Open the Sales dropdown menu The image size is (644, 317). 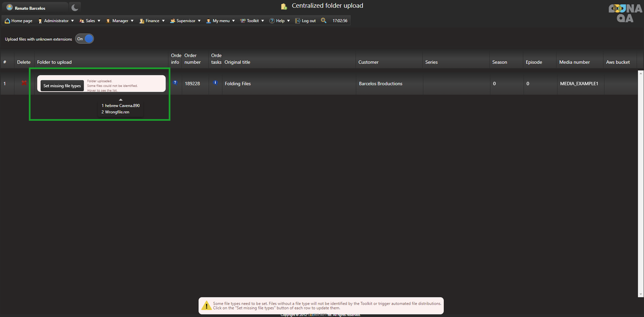coord(90,21)
